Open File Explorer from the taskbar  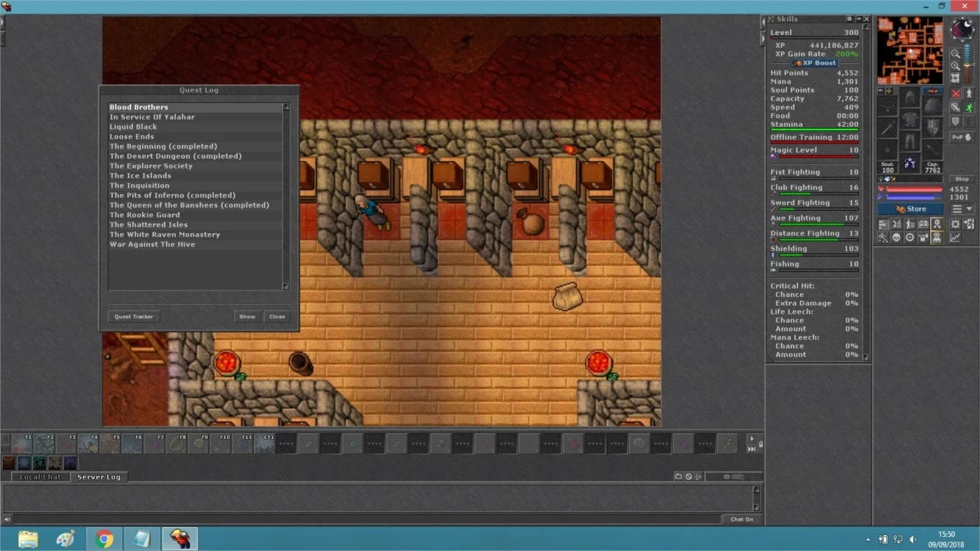(28, 539)
